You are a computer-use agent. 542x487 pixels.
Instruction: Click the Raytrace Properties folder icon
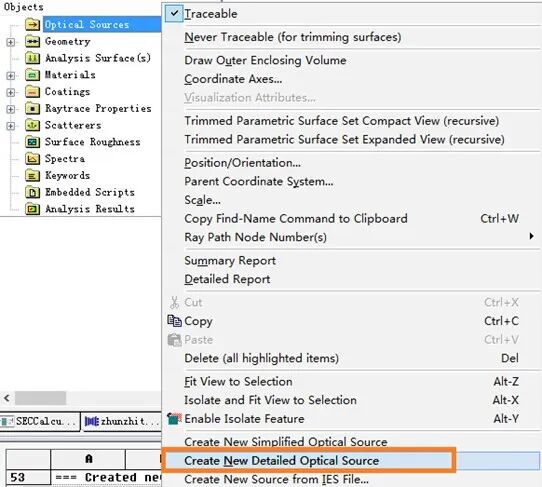coord(32,109)
